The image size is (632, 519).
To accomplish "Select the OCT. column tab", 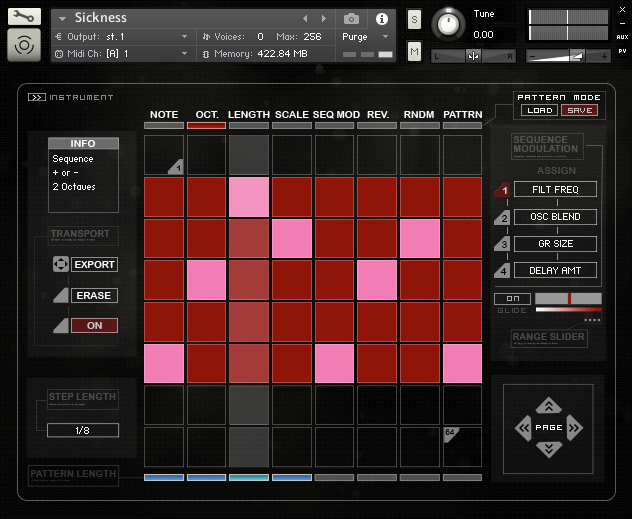I will 206,115.
